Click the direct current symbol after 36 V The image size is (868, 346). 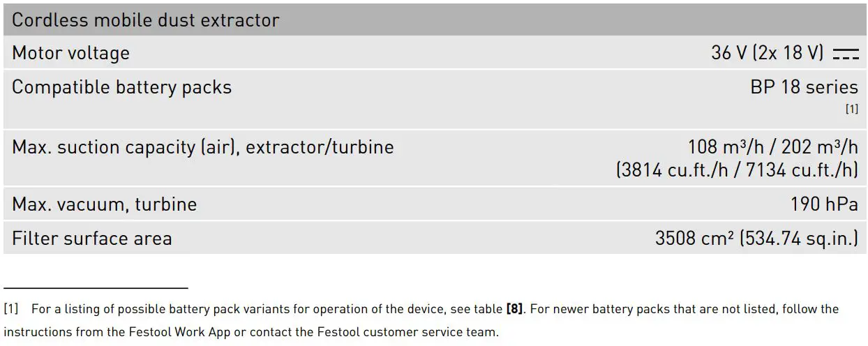pos(846,54)
